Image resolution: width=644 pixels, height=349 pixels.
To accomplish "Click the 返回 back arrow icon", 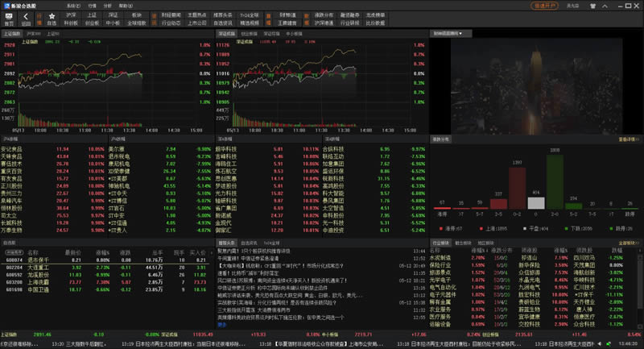I will [27, 19].
